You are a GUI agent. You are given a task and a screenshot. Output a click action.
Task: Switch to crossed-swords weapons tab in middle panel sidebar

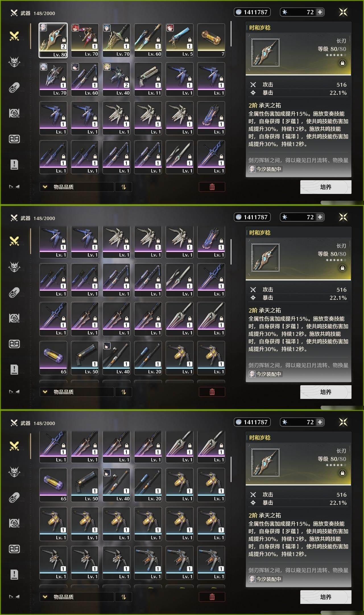tap(14, 241)
